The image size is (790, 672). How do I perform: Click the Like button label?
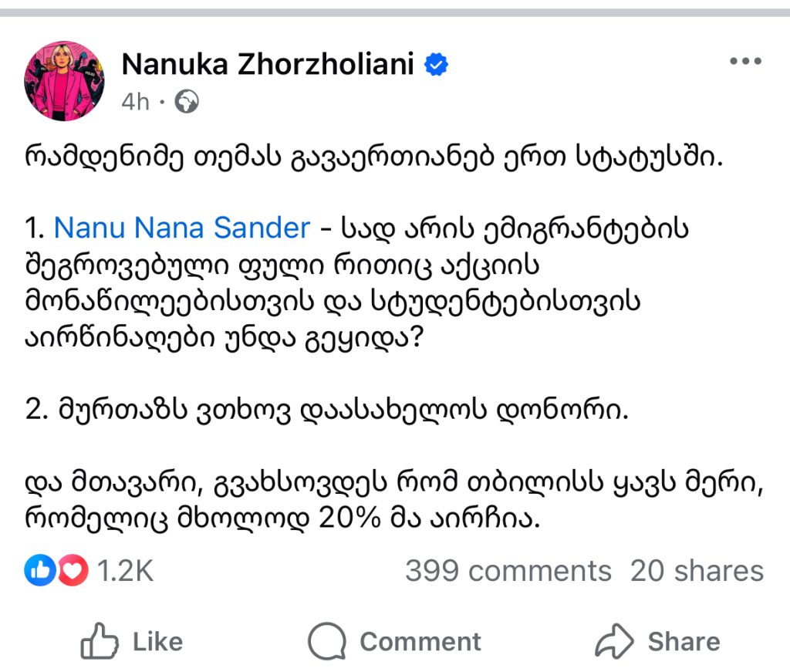pos(157,642)
